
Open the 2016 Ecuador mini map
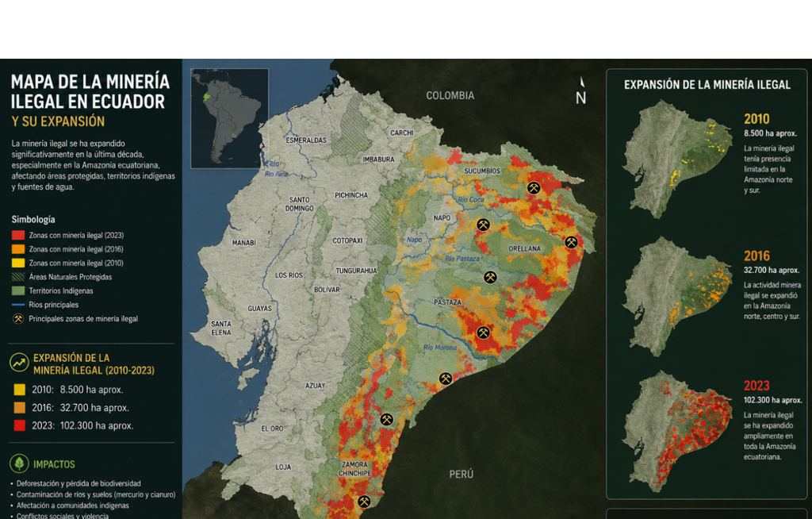click(676, 296)
